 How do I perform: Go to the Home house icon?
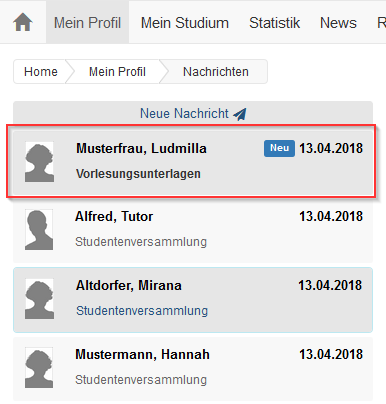click(x=23, y=22)
